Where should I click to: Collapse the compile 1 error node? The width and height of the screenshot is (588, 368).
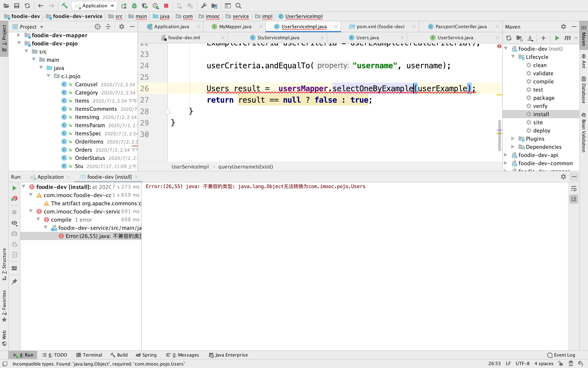click(38, 219)
